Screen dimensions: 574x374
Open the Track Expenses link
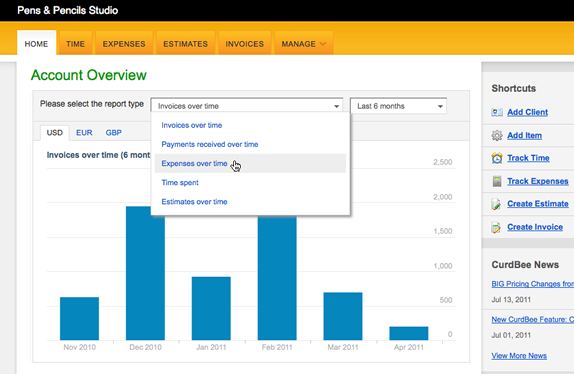coord(538,181)
